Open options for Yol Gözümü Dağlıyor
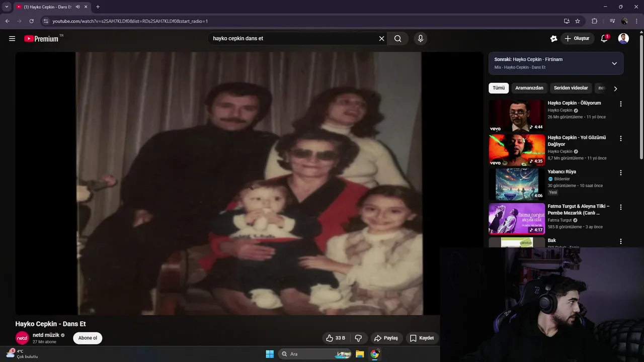644x362 pixels. [620, 138]
